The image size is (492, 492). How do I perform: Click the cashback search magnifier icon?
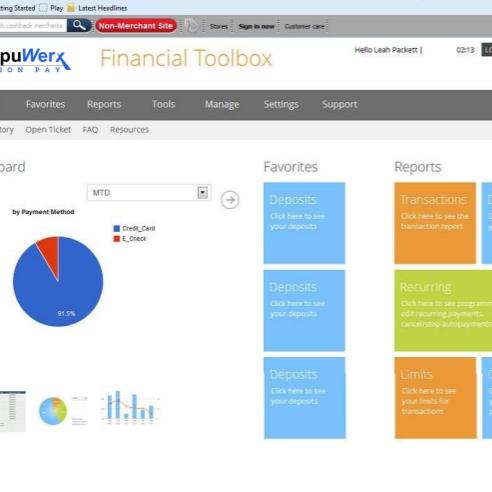click(79, 25)
